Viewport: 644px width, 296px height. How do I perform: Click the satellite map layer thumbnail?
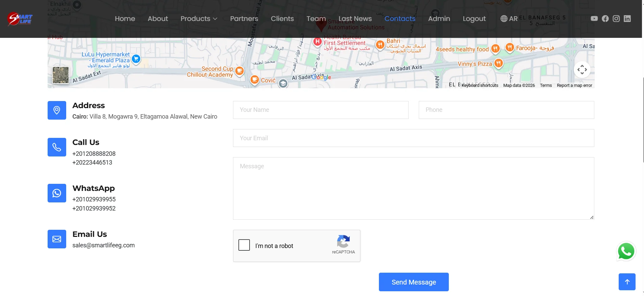tap(61, 75)
